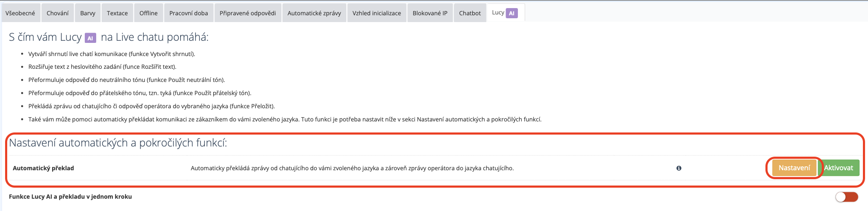The image size is (868, 211).
Task: Click the Automatický překlad description text
Action: (x=352, y=168)
